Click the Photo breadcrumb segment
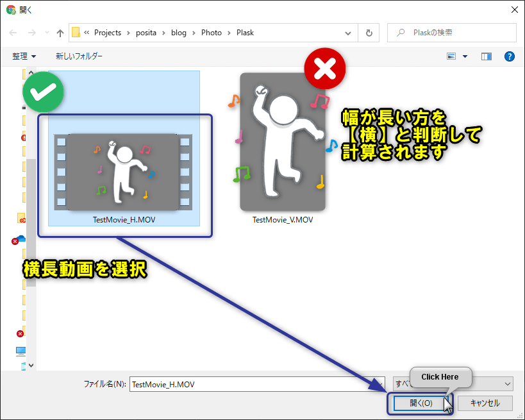 point(212,33)
